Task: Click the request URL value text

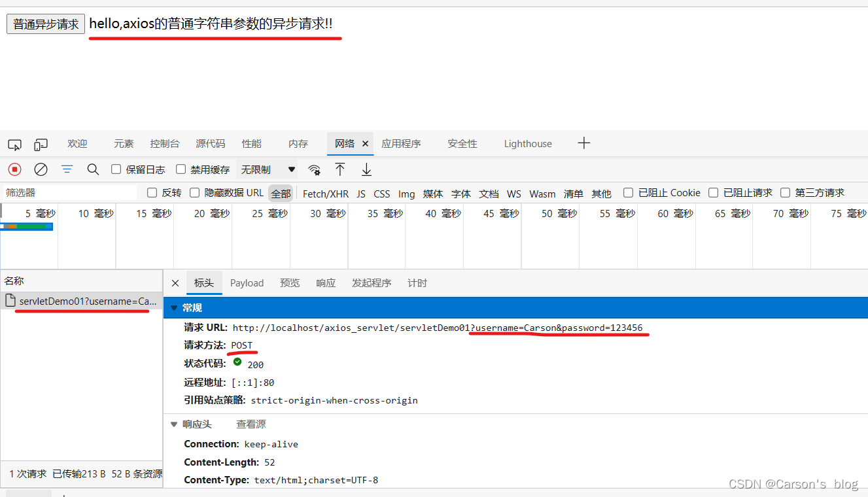Action: coord(438,328)
